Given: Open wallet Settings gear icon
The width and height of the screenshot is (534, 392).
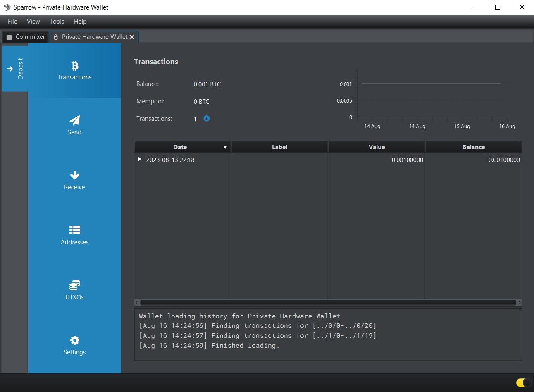Looking at the screenshot, I should click(74, 340).
